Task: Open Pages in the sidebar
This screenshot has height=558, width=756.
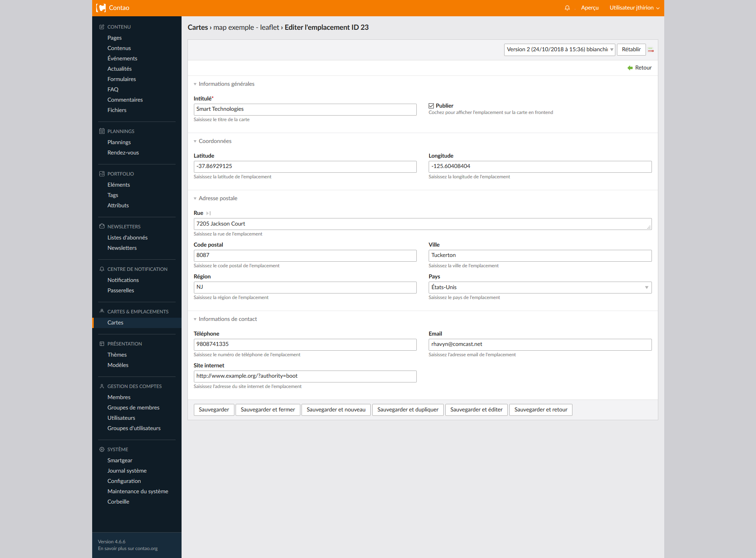Action: [114, 38]
